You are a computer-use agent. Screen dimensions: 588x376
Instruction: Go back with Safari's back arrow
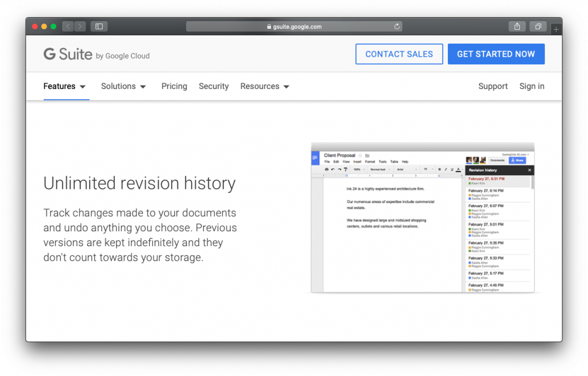pyautogui.click(x=68, y=26)
